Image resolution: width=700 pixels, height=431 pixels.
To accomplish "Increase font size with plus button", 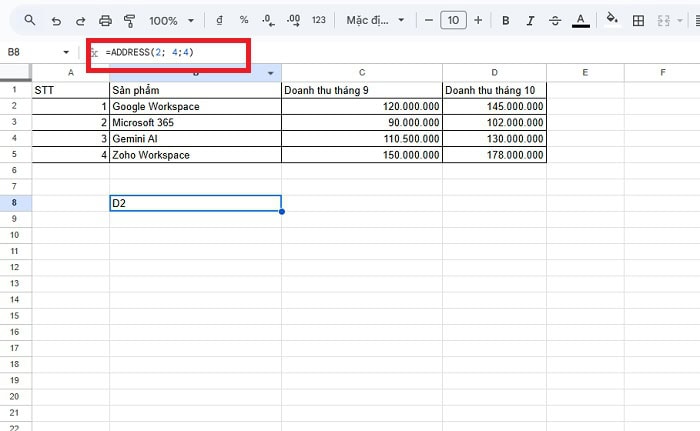I will pos(478,20).
